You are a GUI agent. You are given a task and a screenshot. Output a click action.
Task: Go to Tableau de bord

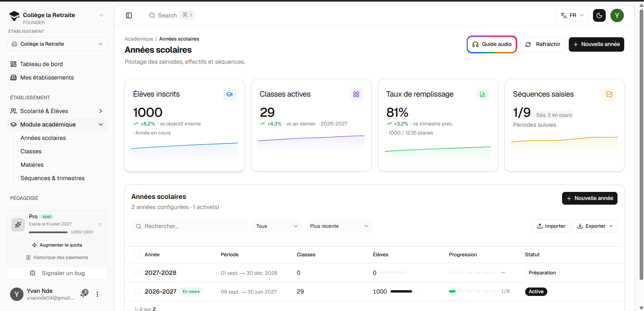[41, 64]
